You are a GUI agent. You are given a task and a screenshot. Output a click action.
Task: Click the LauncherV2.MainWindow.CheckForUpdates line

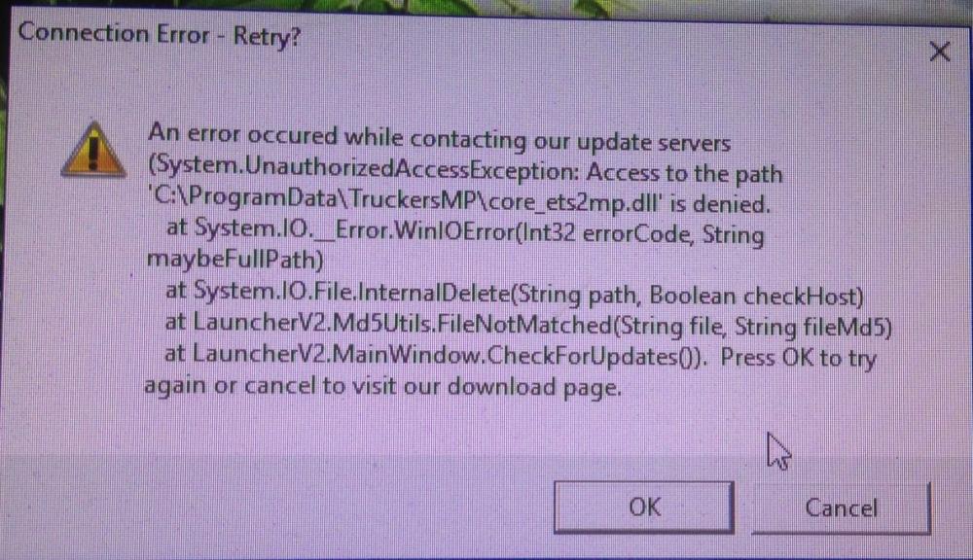point(436,355)
